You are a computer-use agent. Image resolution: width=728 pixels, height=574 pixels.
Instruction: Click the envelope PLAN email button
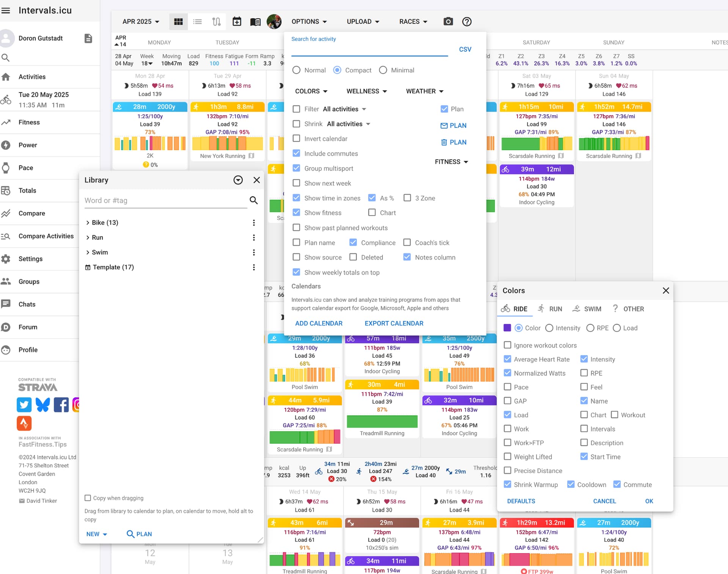pyautogui.click(x=453, y=126)
